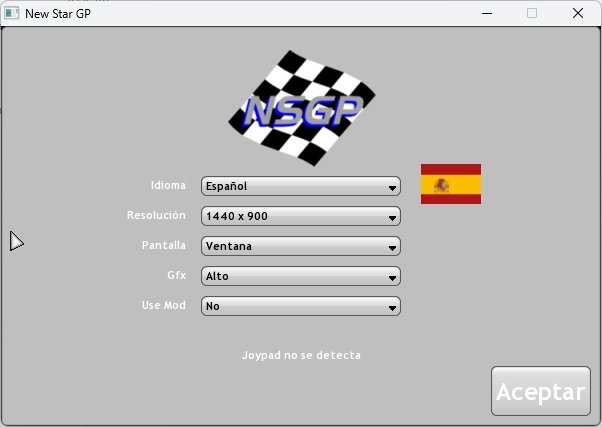The width and height of the screenshot is (602, 427).
Task: Click the Use Mod label
Action: tap(164, 306)
